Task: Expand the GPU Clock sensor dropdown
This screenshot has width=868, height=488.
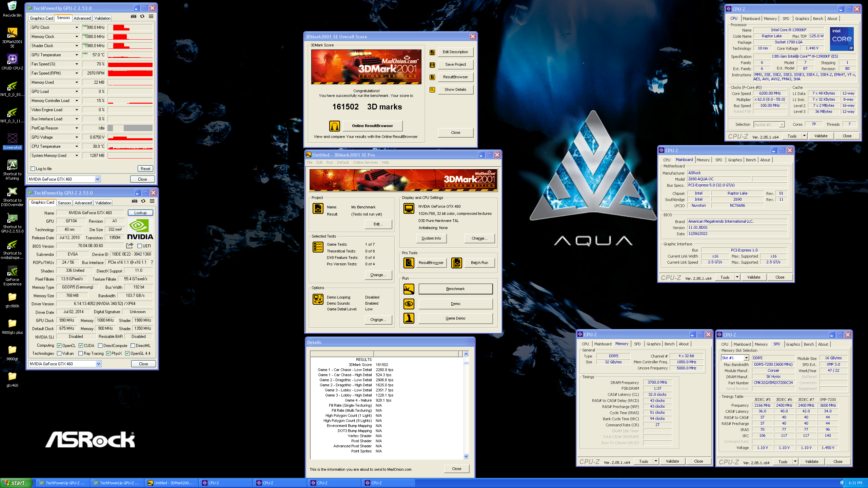Action: [x=77, y=27]
